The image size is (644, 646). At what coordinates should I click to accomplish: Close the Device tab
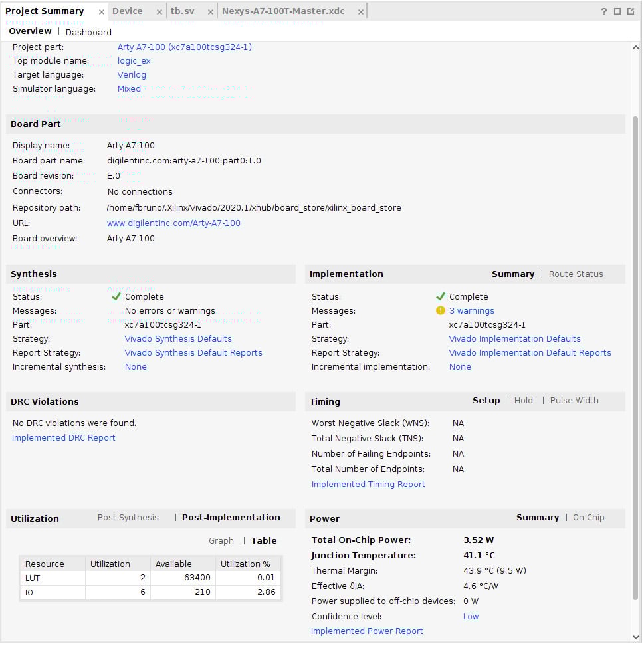[x=159, y=12]
